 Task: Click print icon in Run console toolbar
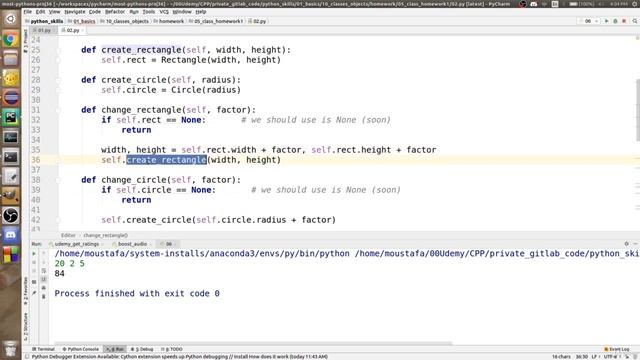coord(44,288)
